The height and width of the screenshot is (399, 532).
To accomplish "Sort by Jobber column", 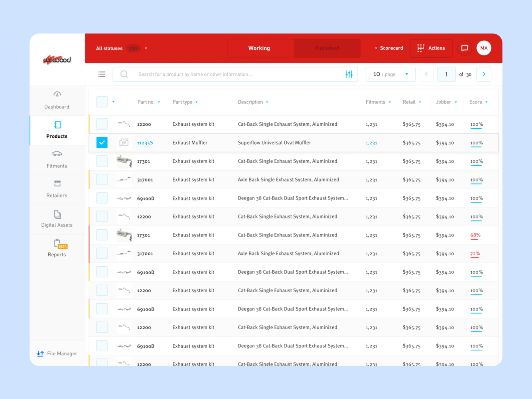I will tap(446, 102).
